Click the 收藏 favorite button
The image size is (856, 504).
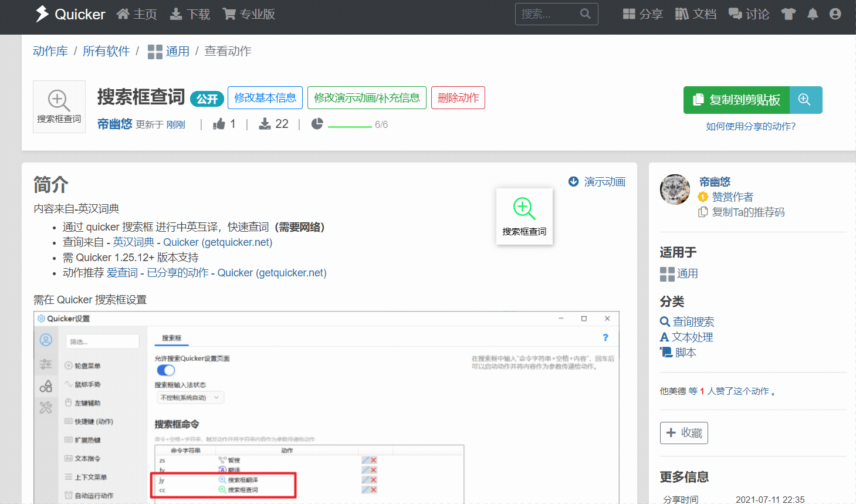pyautogui.click(x=684, y=433)
